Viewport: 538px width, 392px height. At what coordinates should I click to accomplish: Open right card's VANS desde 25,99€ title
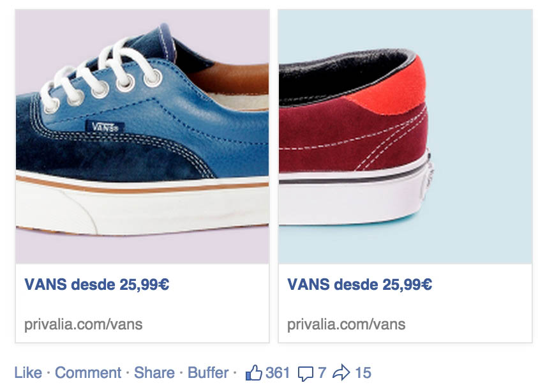click(359, 285)
